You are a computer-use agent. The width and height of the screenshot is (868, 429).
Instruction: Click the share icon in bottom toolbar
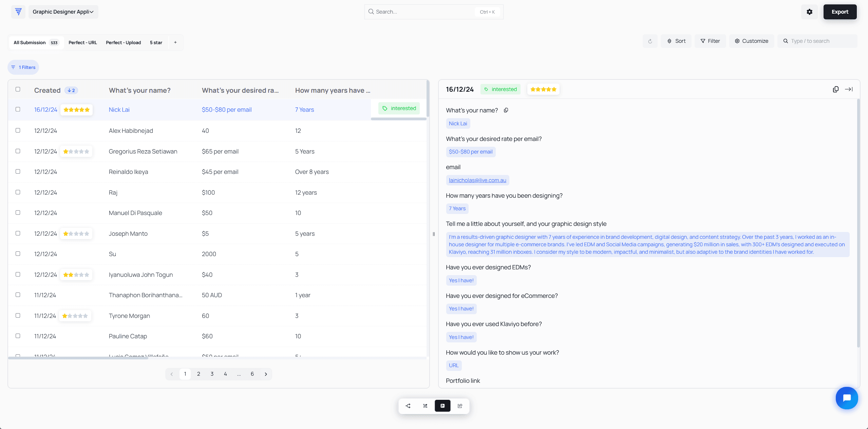(x=460, y=406)
